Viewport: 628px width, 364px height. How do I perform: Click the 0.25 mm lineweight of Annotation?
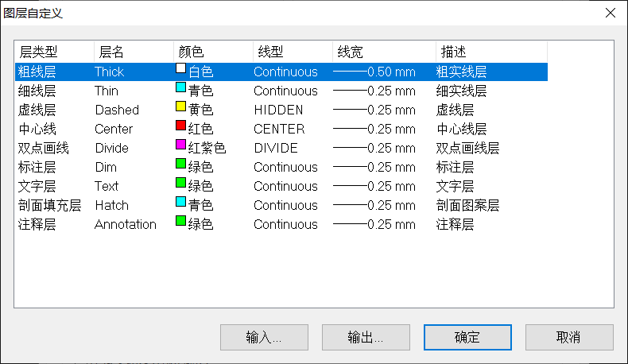[374, 224]
